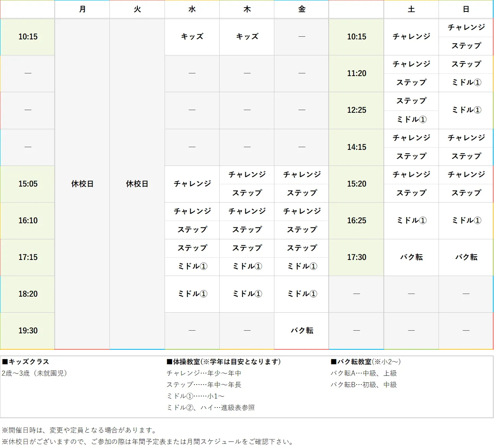Select ミドル① on Thursday 18:20
Viewport: 494px width, 448px height.
[246, 294]
